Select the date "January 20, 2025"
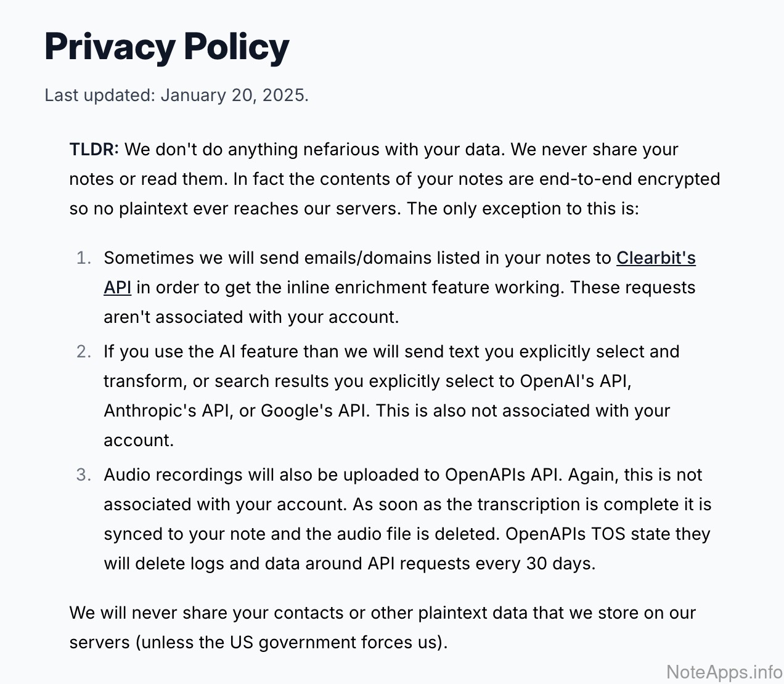This screenshot has height=684, width=784. (x=234, y=95)
